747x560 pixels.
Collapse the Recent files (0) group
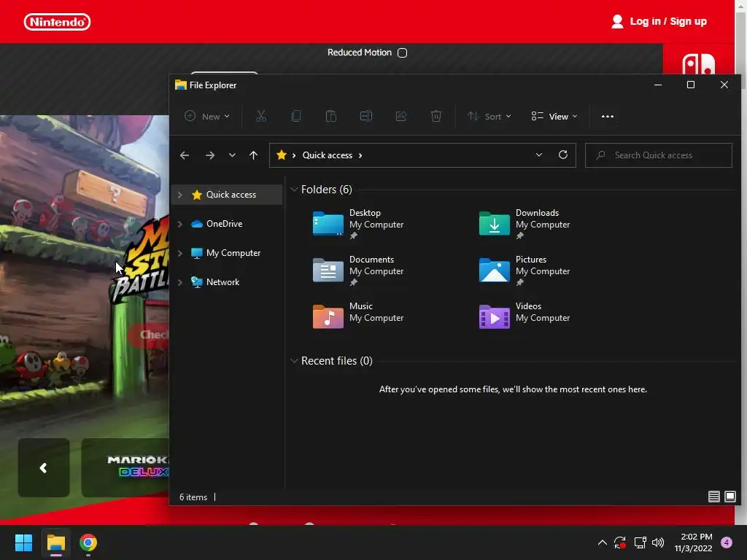click(x=294, y=361)
